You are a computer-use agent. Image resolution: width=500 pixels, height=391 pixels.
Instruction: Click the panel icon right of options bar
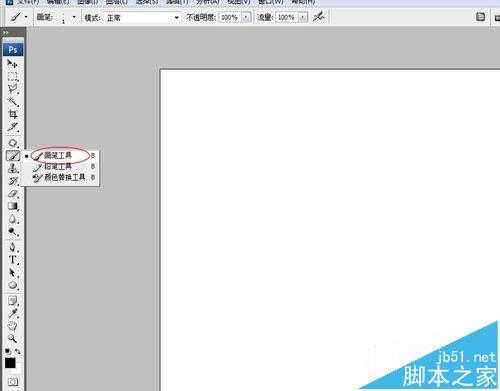tap(480, 17)
